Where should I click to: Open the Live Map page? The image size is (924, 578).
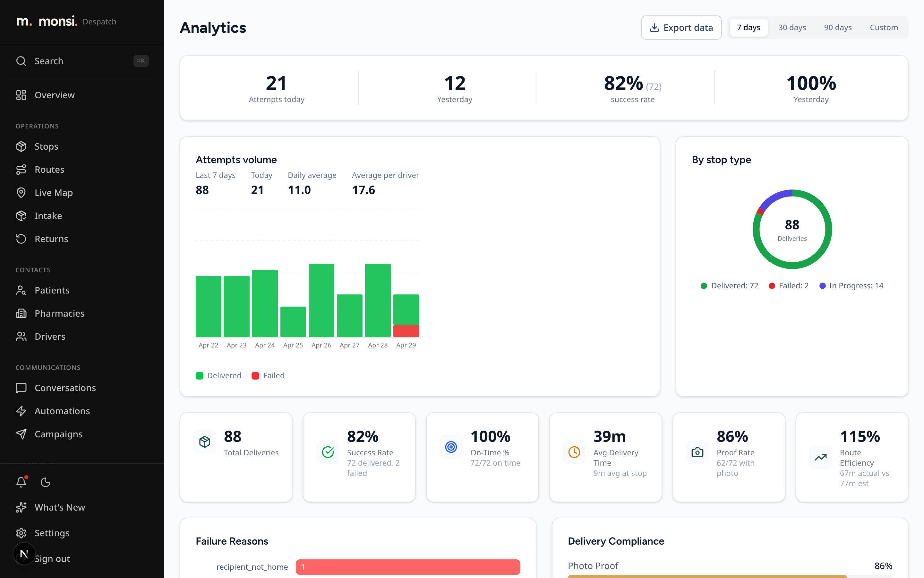[82, 193]
